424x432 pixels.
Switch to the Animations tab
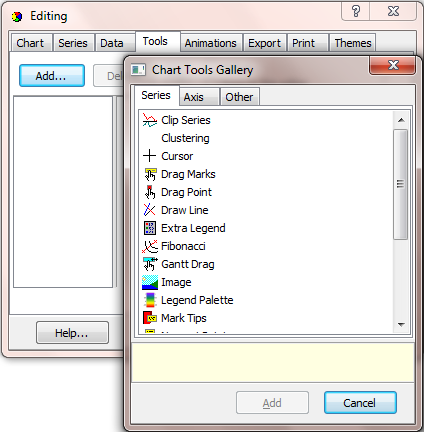(211, 43)
